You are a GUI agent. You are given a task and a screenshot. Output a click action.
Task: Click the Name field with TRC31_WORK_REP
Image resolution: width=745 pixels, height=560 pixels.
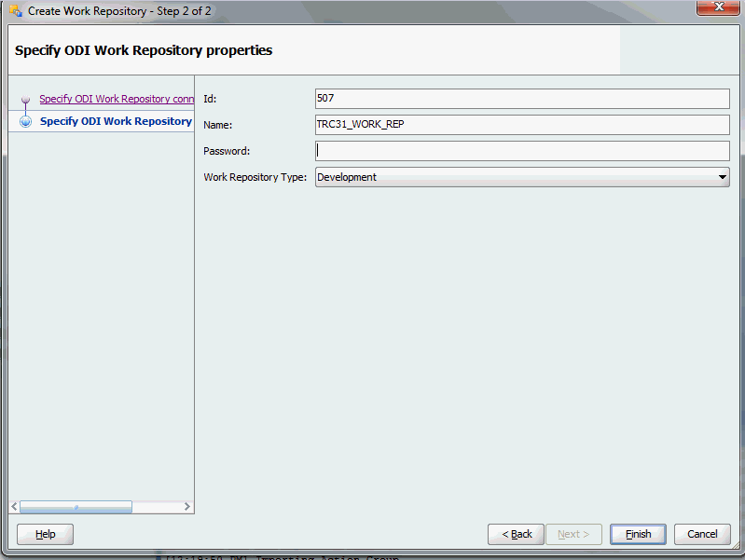coord(522,125)
